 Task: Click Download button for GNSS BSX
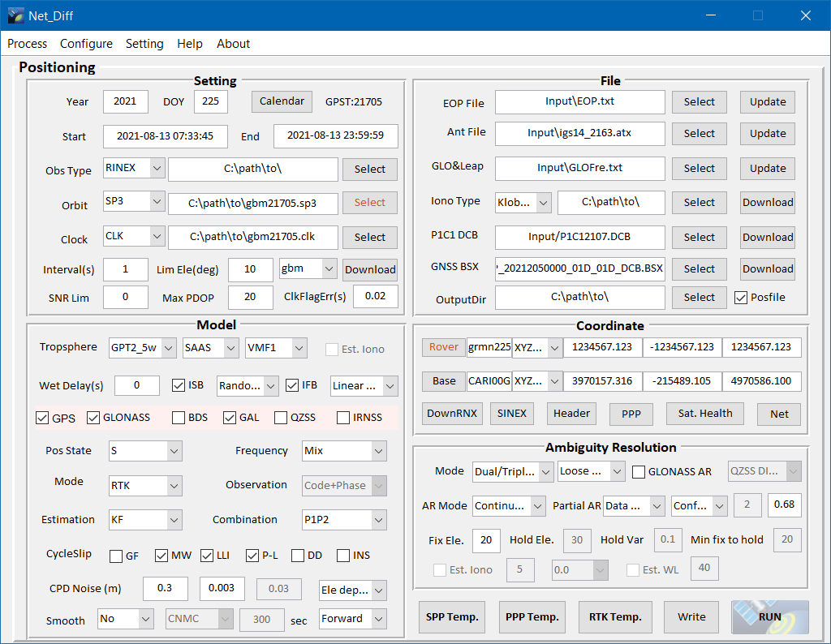[768, 269]
